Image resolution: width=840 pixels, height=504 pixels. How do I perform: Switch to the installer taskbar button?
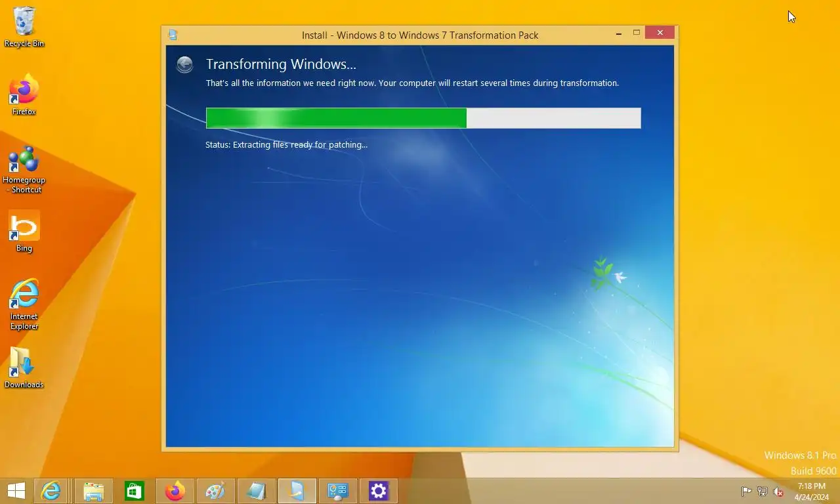tap(297, 491)
